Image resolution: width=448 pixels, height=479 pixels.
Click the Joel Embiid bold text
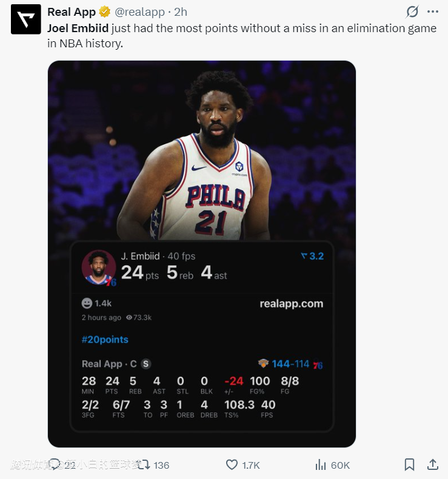pos(78,28)
